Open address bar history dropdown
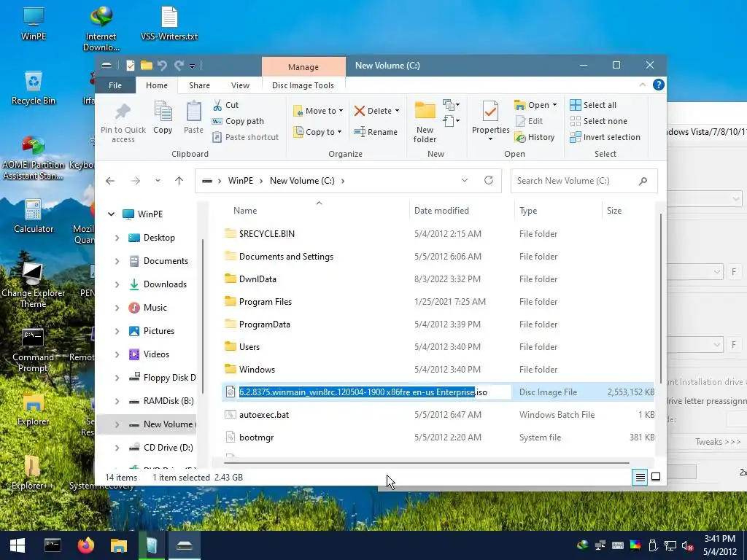747x560 pixels. 465,181
